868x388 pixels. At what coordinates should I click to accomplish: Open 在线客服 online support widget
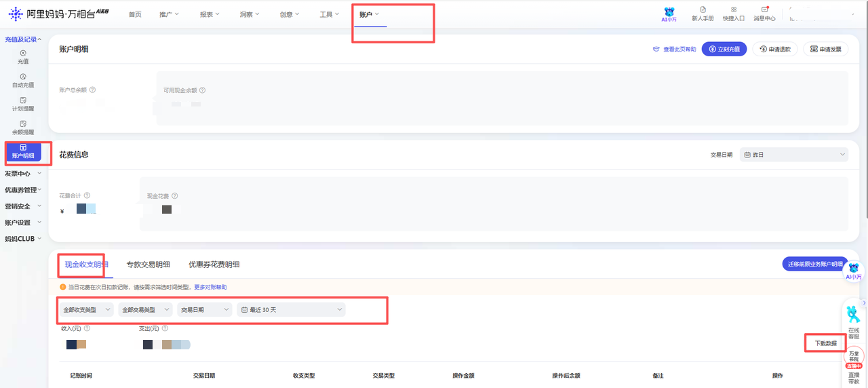coord(853,323)
